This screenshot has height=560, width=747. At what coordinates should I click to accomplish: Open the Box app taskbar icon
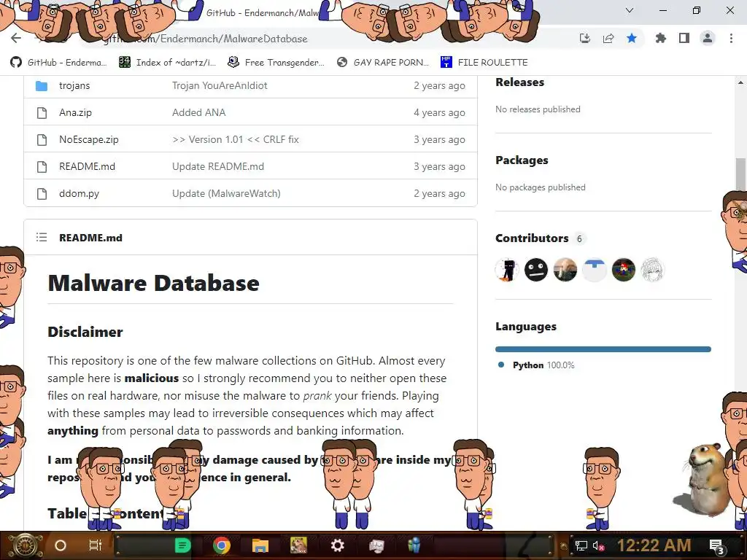click(298, 545)
